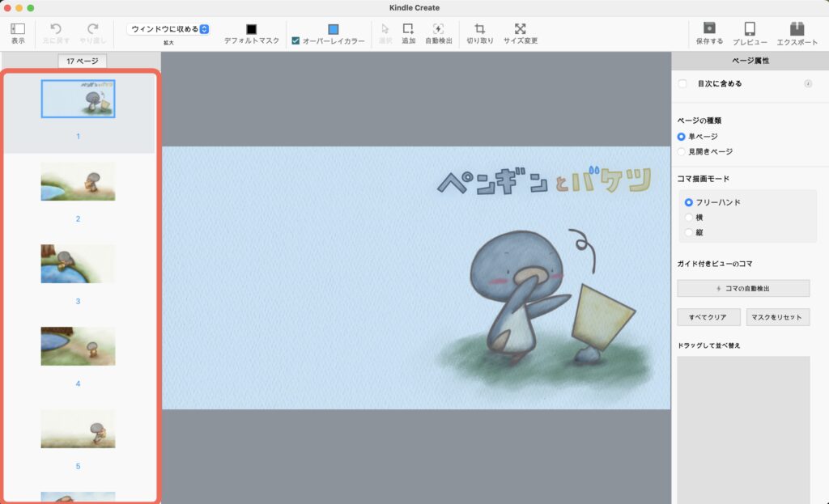Click the 保存する save icon
The image size is (829, 504).
tap(709, 28)
